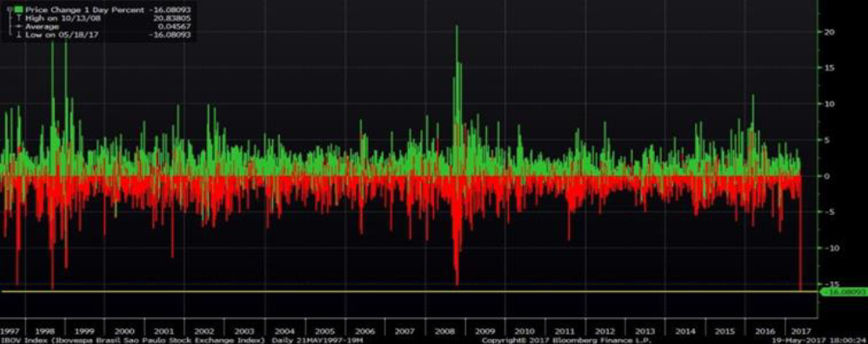Collapse the legend tree expander

[9, 10]
